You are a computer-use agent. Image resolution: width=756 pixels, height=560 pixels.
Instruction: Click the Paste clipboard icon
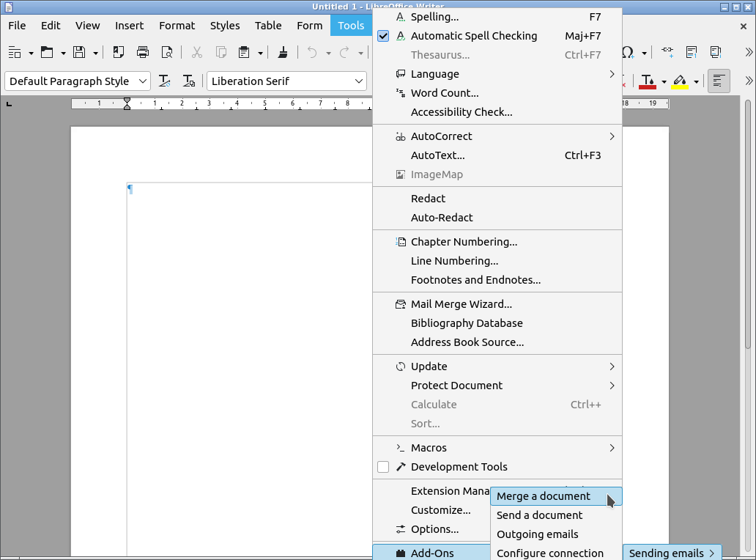(244, 52)
